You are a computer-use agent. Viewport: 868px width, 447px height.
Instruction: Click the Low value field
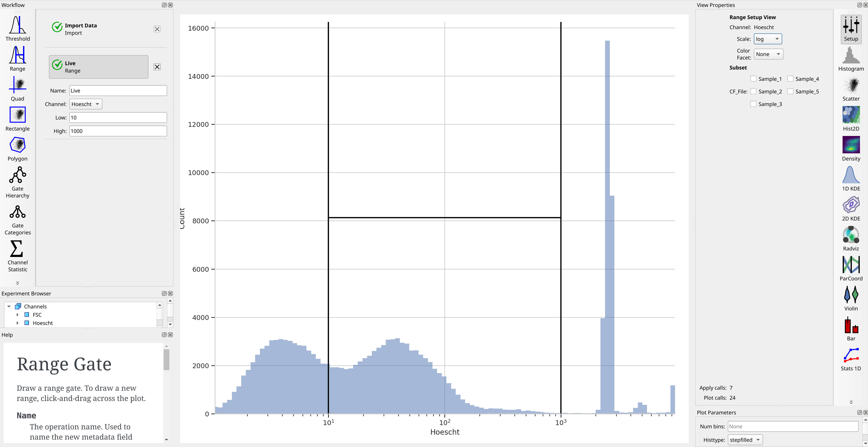coord(118,118)
